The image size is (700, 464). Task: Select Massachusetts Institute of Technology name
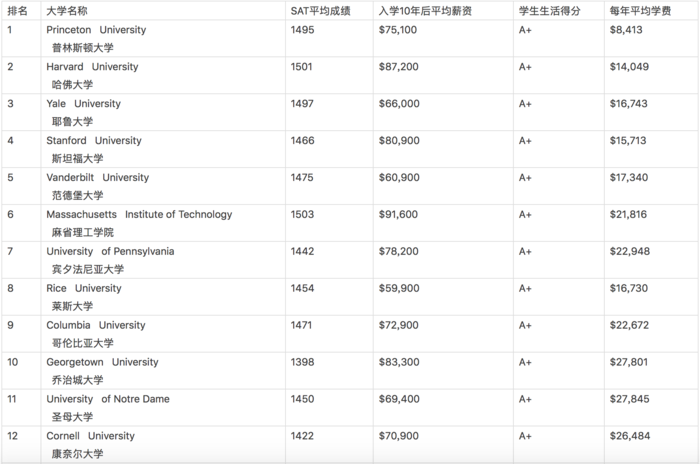pyautogui.click(x=139, y=215)
